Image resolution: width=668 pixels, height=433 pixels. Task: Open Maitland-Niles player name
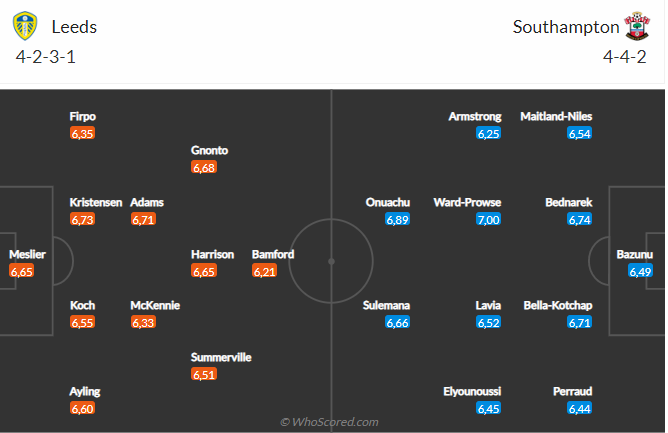tap(557, 116)
